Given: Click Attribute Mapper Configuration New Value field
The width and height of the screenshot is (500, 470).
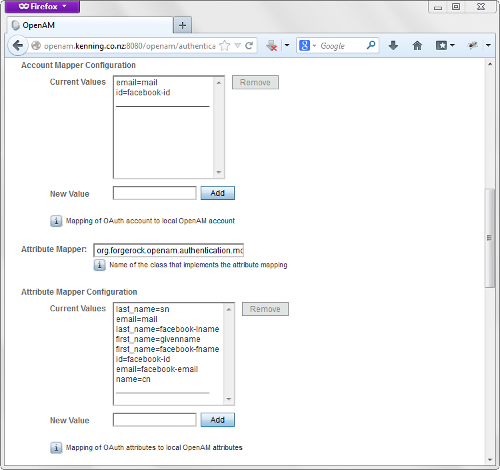Looking at the screenshot, I should [x=155, y=420].
